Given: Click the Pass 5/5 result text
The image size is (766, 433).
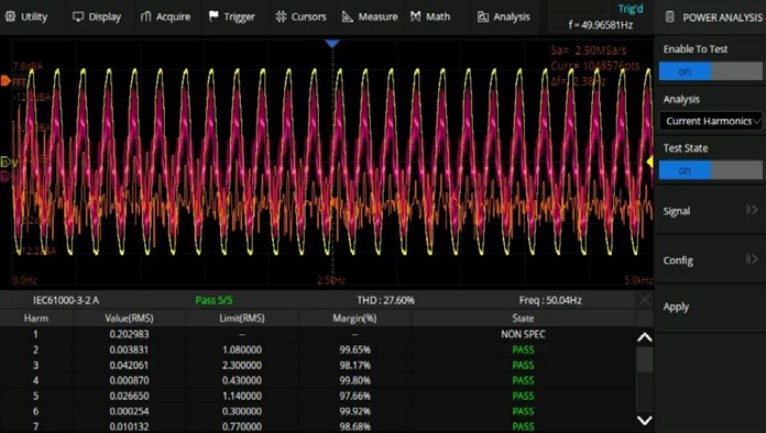Looking at the screenshot, I should pyautogui.click(x=214, y=300).
